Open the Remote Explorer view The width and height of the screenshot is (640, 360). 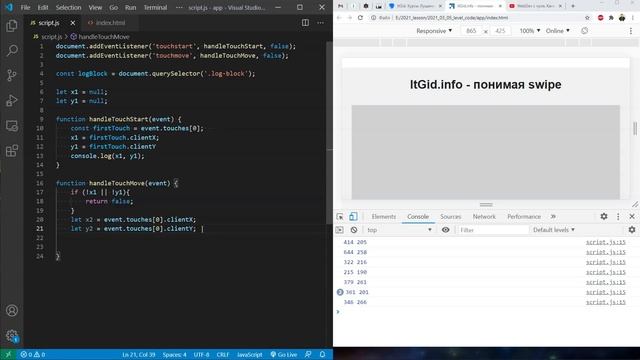point(12,126)
